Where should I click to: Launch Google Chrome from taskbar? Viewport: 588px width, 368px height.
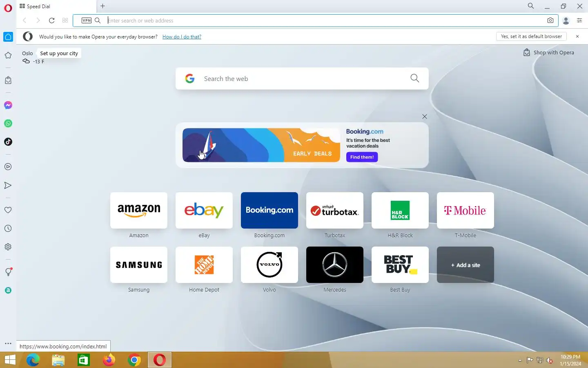(x=134, y=360)
